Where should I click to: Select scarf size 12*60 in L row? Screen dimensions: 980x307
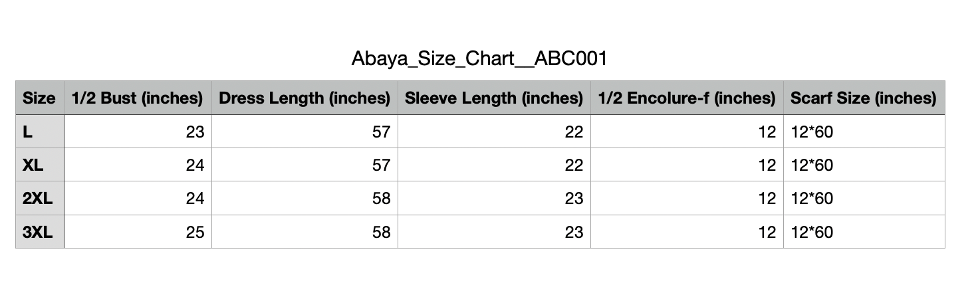click(x=864, y=132)
